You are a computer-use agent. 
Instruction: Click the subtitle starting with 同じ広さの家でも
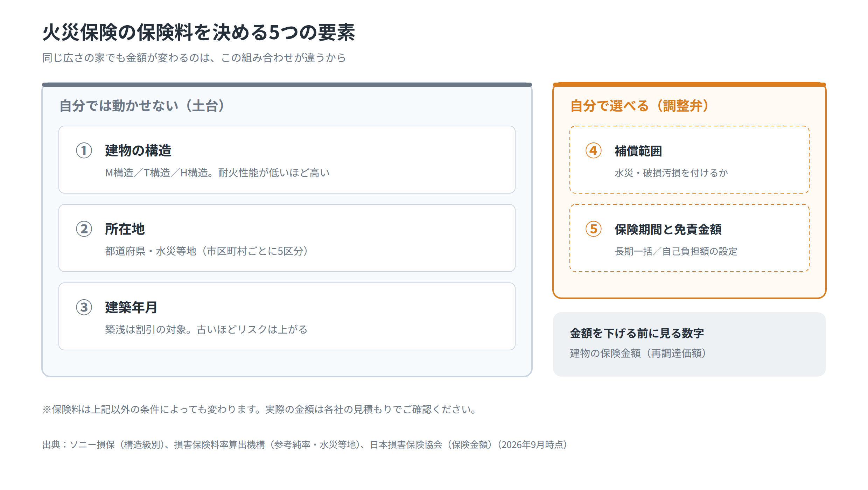pyautogui.click(x=194, y=58)
